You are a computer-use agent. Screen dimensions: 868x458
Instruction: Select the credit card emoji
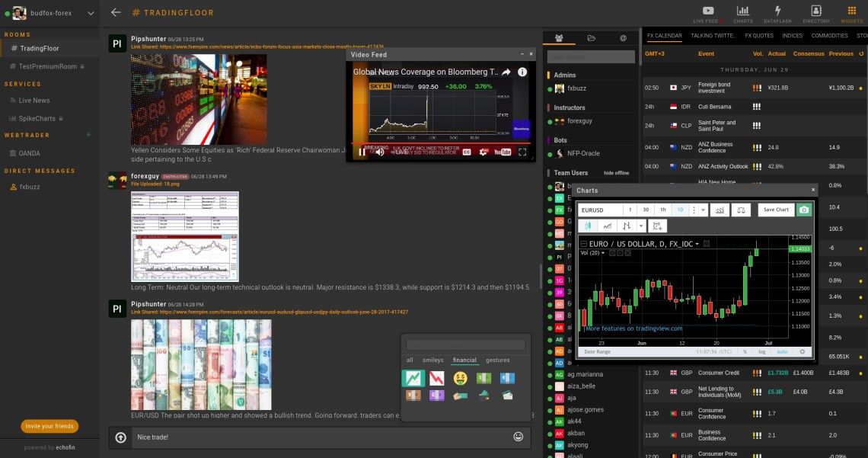[507, 396]
